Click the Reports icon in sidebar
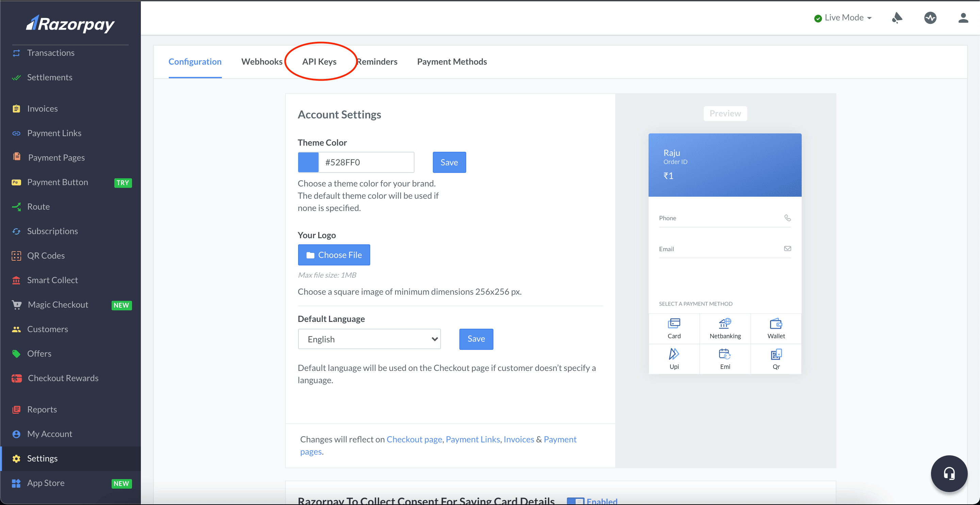Image resolution: width=980 pixels, height=505 pixels. 16,410
